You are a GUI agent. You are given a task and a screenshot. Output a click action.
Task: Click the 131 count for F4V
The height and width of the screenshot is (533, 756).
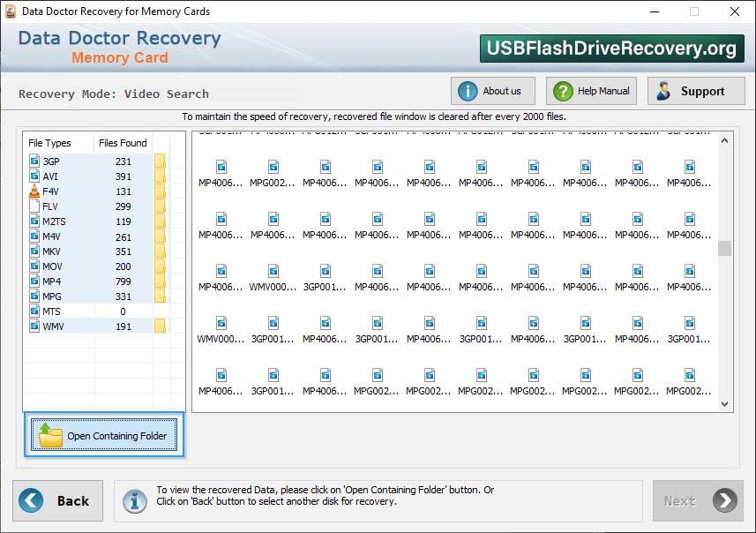[123, 191]
